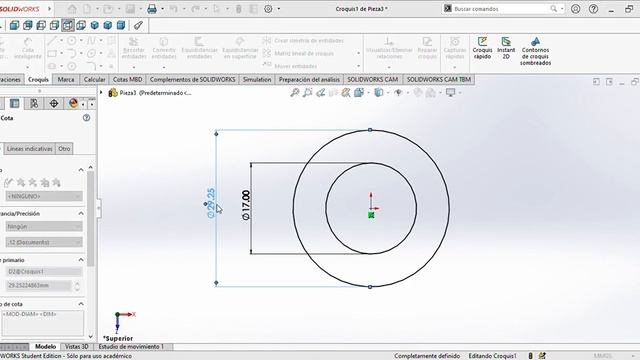Select the fifth highlighted cube view icon
This screenshot has width=640, height=360.
tap(68, 26)
